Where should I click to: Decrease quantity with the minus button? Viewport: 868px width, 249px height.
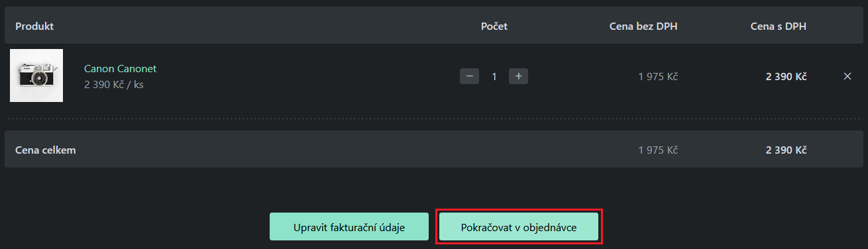469,76
